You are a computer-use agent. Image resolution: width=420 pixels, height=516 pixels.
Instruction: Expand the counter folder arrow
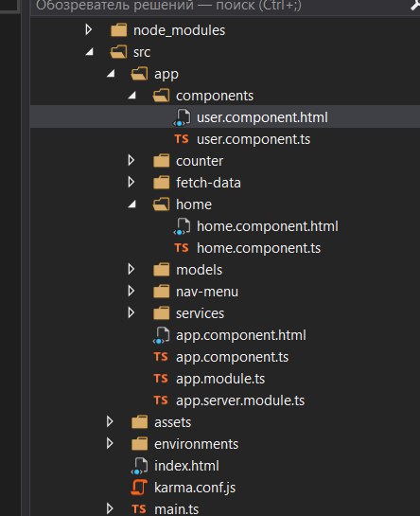coord(131,160)
